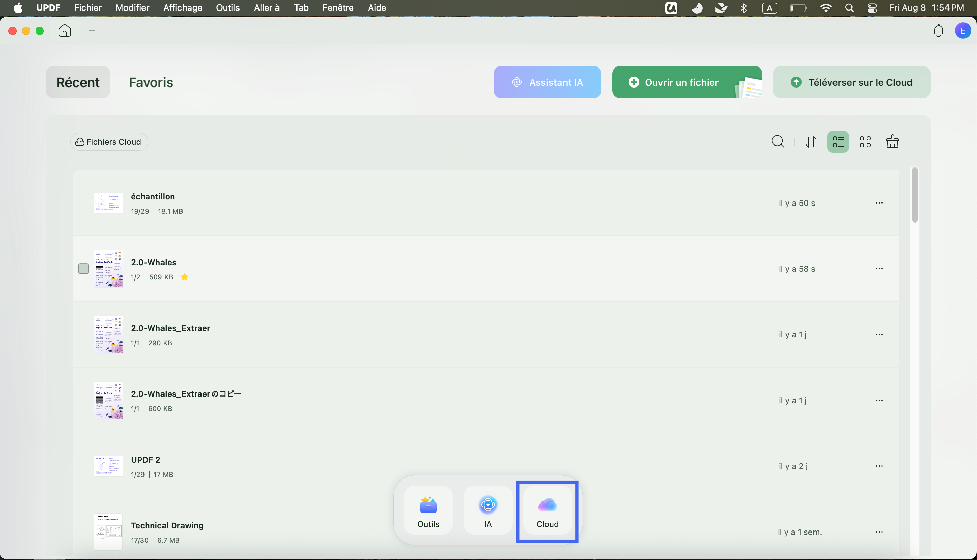Viewport: 977px width, 560px height.
Task: Open the sort order options
Action: (811, 141)
